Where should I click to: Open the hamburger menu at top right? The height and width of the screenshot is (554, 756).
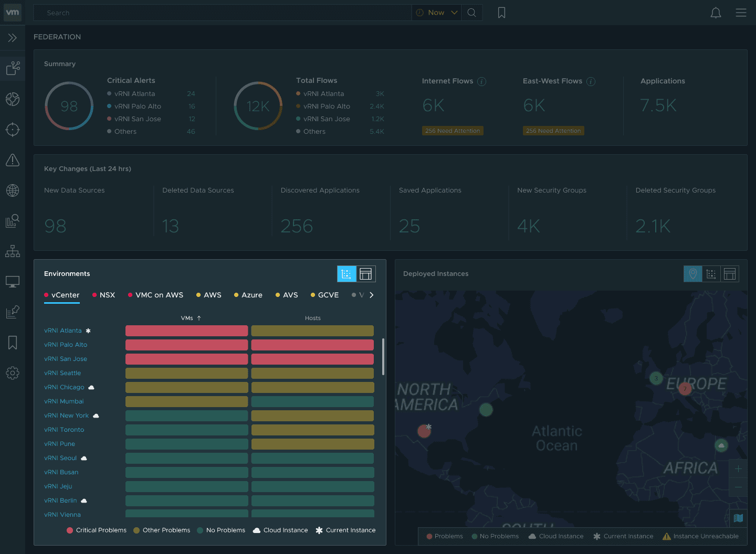click(741, 13)
